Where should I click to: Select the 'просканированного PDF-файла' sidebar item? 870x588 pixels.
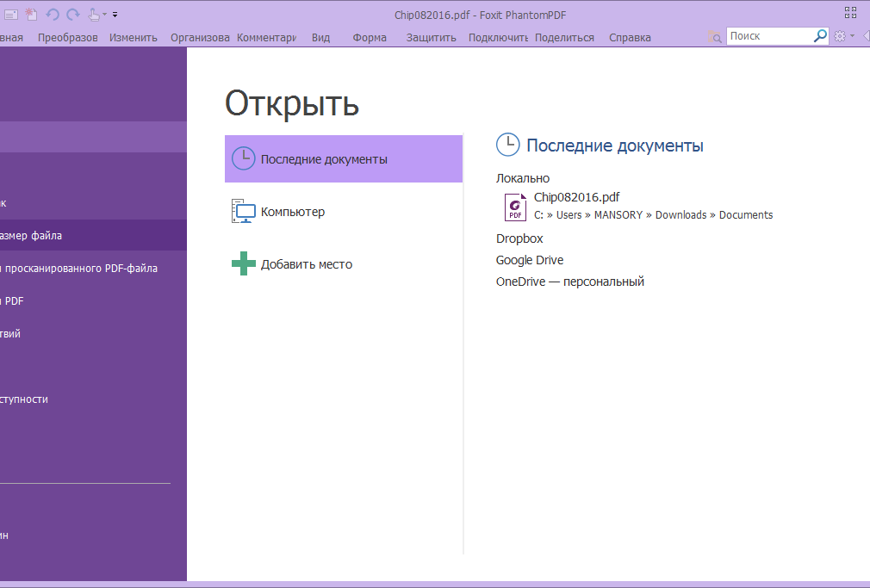tap(93, 269)
